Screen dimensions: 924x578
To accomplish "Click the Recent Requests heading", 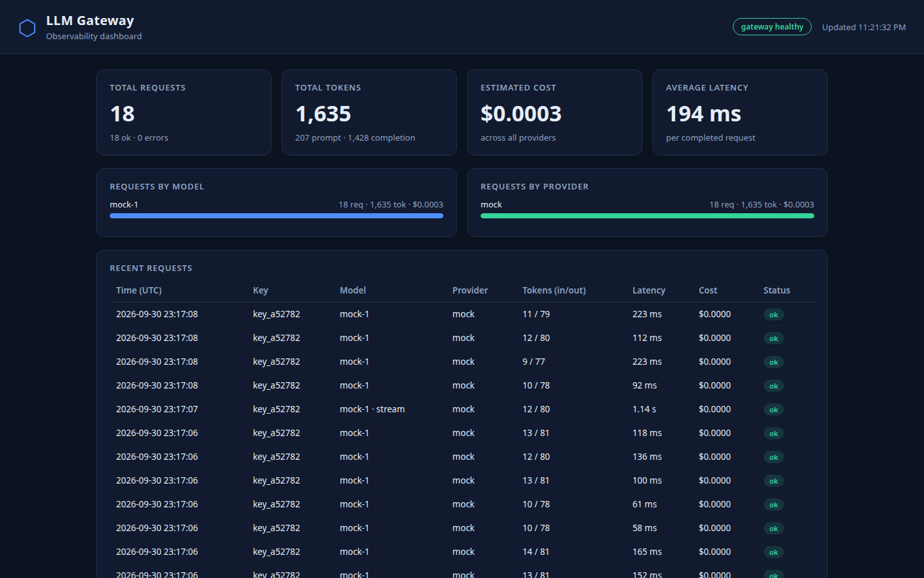I will [x=151, y=268].
